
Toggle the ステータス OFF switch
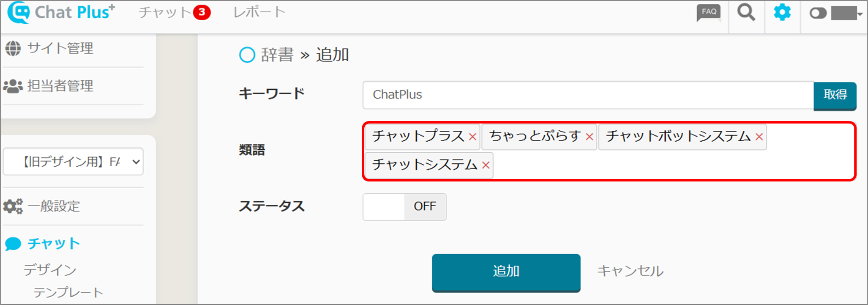tap(404, 207)
